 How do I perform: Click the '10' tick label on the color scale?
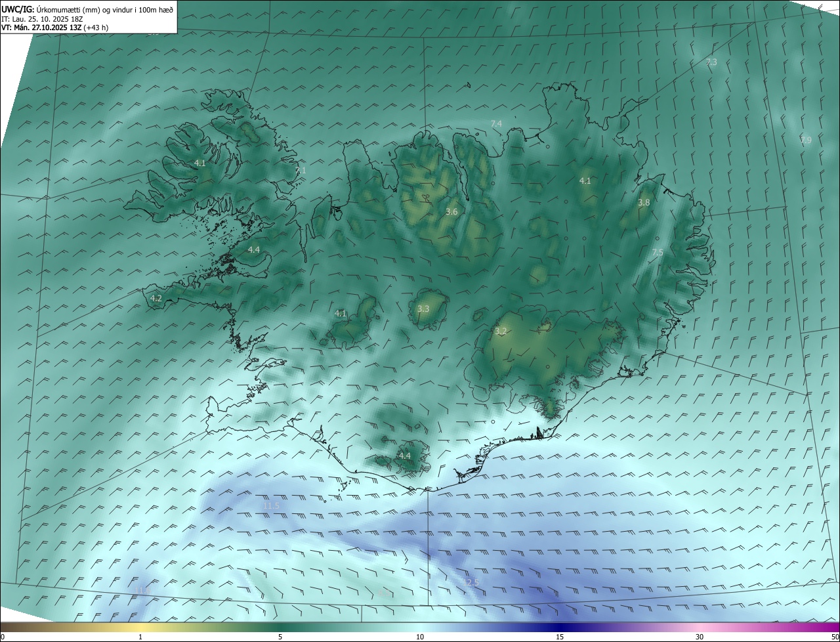click(x=420, y=637)
